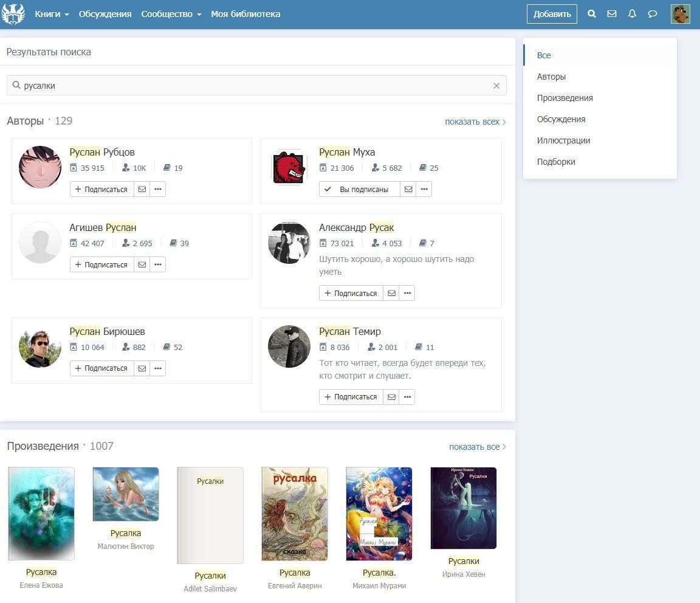Subscribe to Руслан Бирюшев
Image resolution: width=700 pixels, height=603 pixels.
pos(101,368)
